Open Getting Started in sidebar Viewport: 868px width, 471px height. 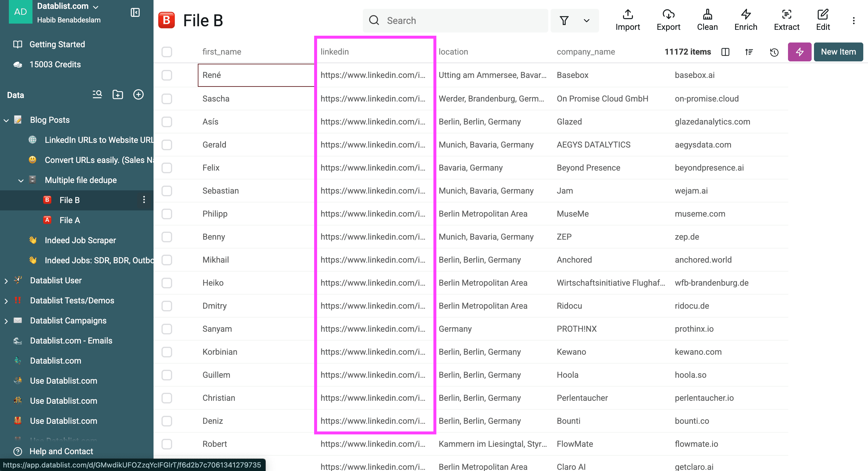tap(57, 44)
